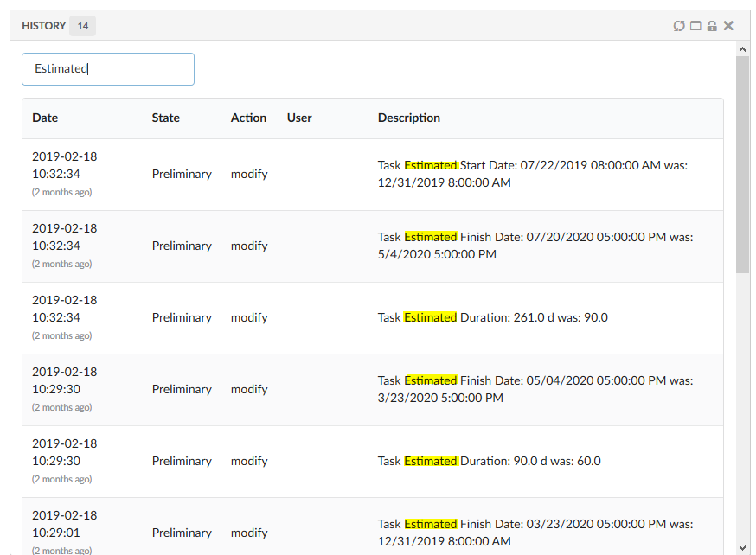
Task: Toggle the lock icon in panel header
Action: pyautogui.click(x=712, y=26)
